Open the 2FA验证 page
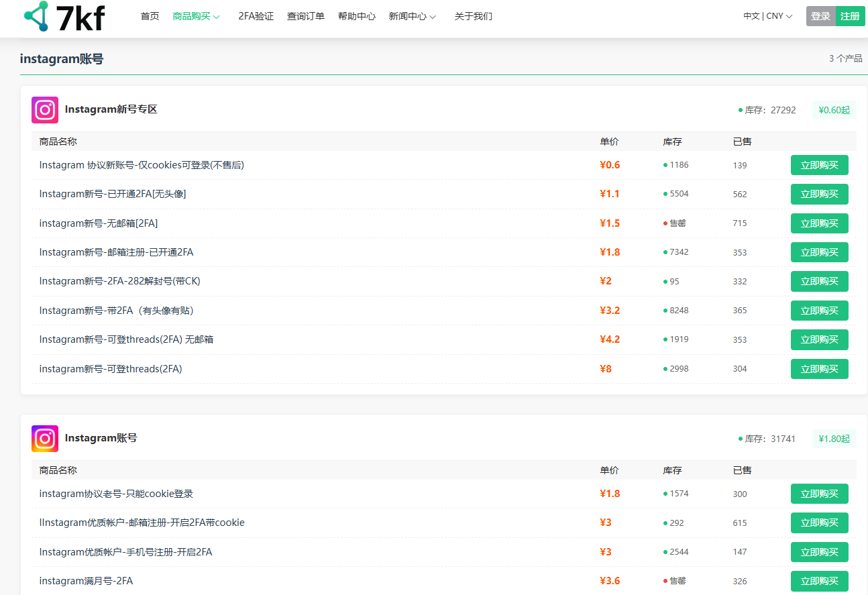 coord(256,16)
